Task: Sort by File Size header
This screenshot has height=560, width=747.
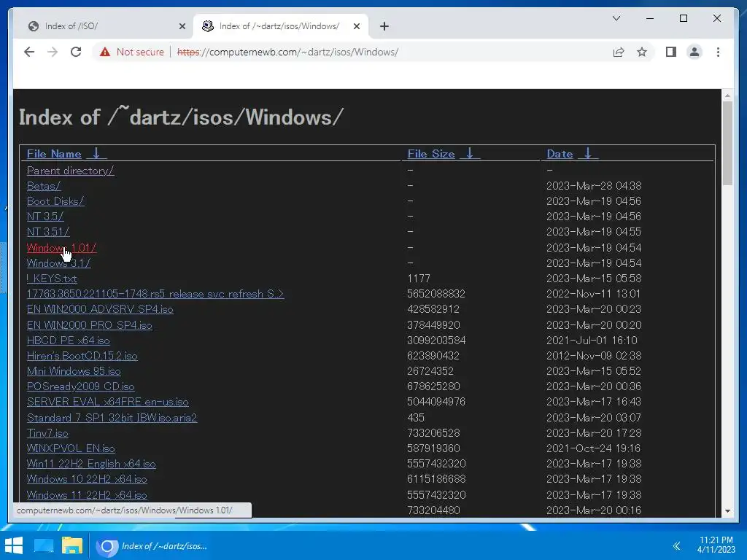Action: 430,154
